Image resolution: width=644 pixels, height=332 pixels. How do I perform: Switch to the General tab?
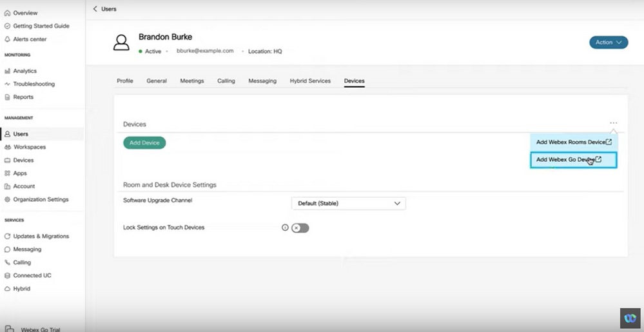(x=157, y=81)
